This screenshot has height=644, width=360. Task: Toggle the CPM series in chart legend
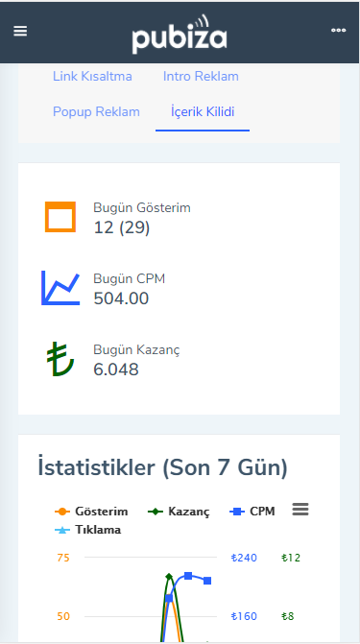point(252,512)
